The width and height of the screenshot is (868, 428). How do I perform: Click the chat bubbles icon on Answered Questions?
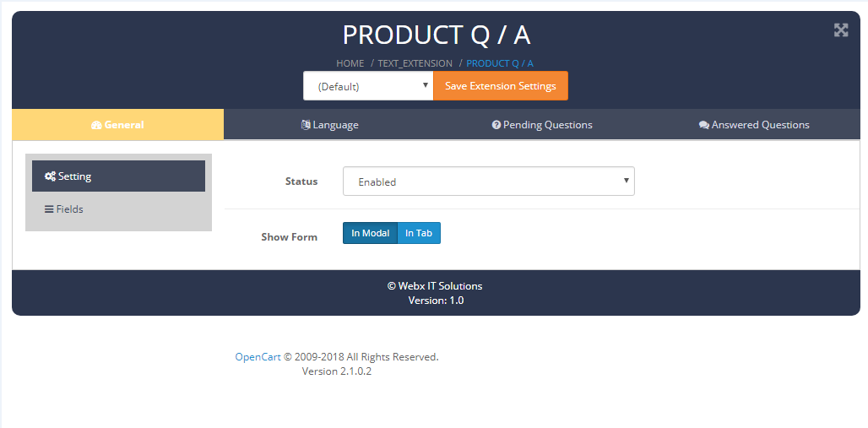point(704,125)
